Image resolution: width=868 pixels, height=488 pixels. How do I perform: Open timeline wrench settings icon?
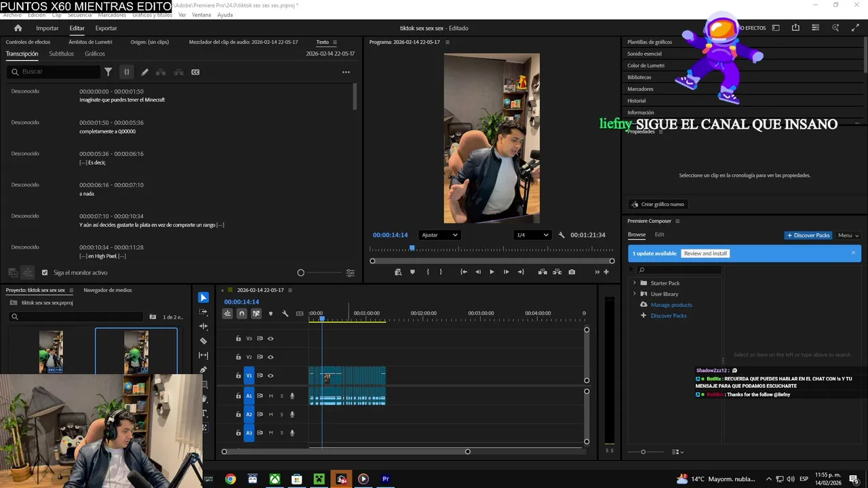pyautogui.click(x=285, y=314)
